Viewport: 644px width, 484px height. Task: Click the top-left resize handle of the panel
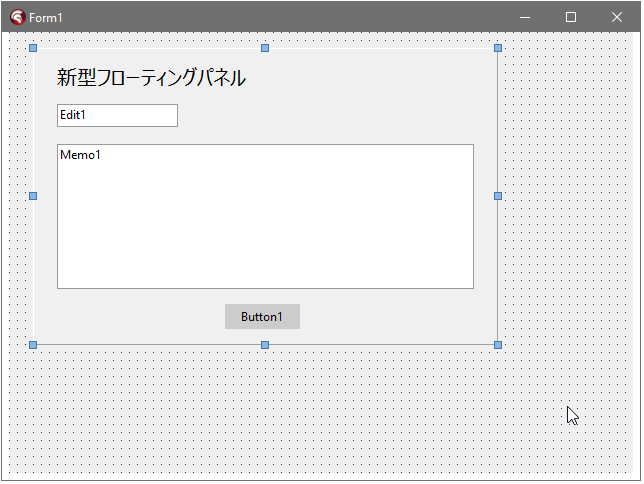pos(33,48)
